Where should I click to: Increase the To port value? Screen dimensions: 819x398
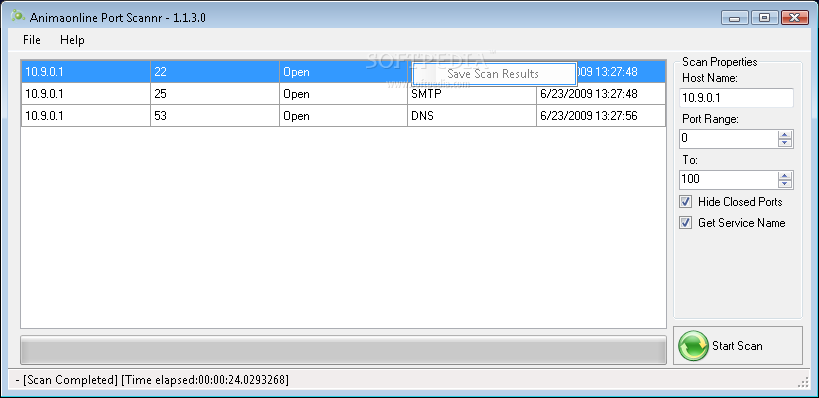click(785, 175)
